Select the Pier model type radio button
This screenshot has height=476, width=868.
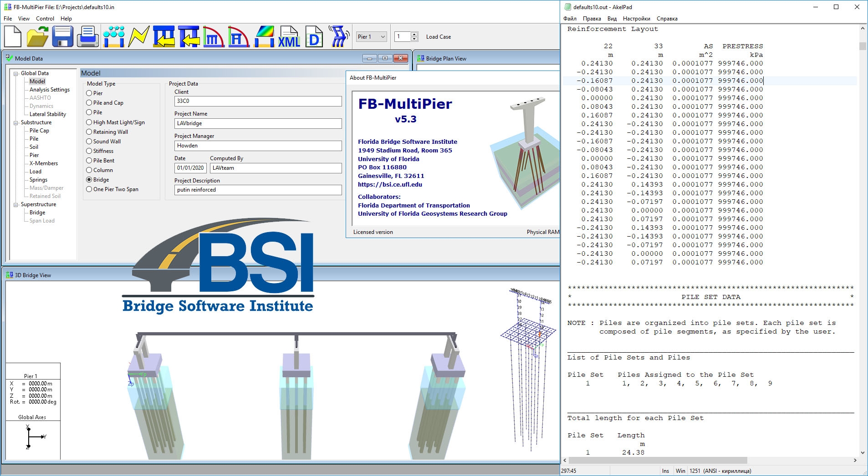89,93
